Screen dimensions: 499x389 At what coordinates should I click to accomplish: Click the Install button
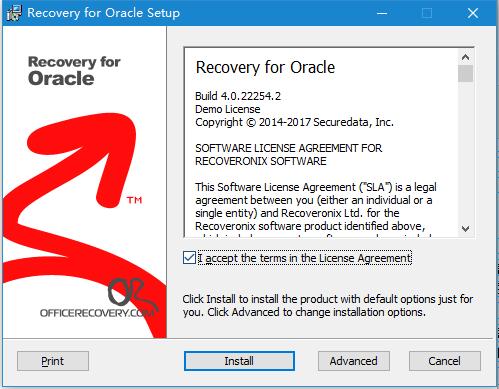click(239, 361)
